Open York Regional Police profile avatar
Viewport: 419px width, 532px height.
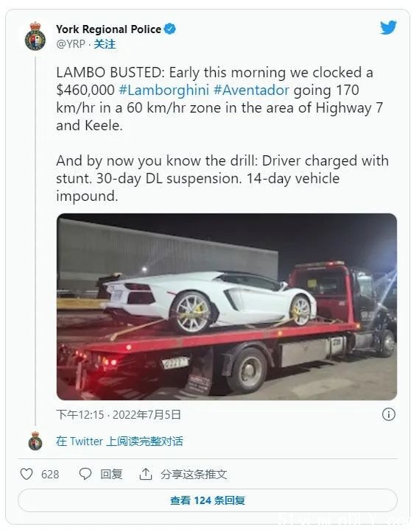tap(35, 36)
